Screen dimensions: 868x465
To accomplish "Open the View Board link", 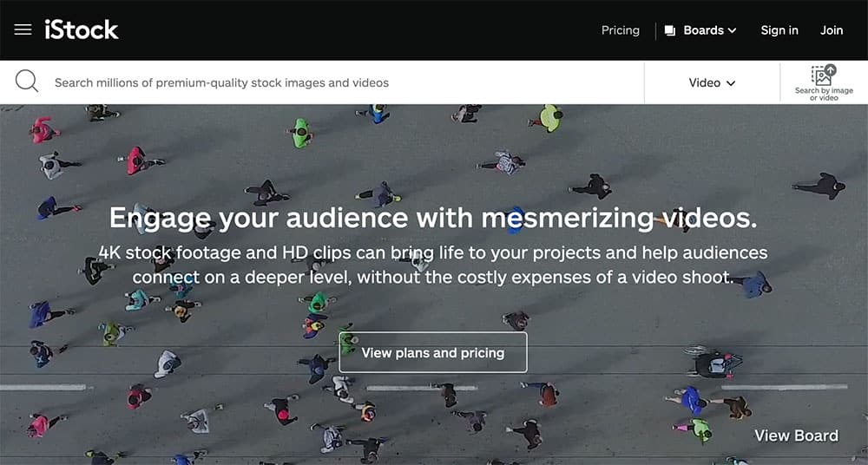I will [796, 436].
